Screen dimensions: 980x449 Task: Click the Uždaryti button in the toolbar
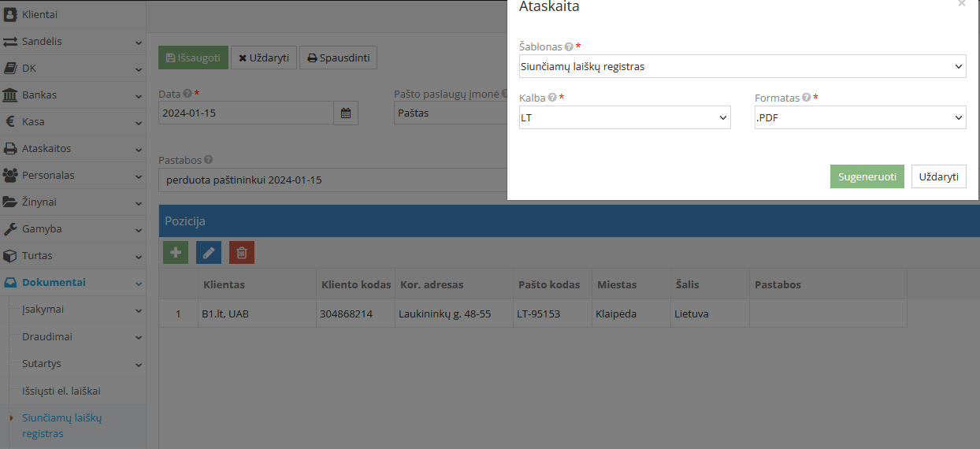click(264, 58)
